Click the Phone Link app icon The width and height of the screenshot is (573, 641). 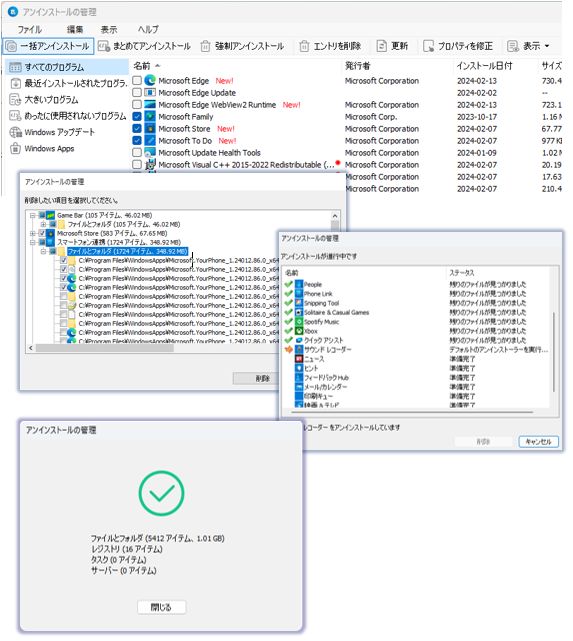click(x=299, y=294)
